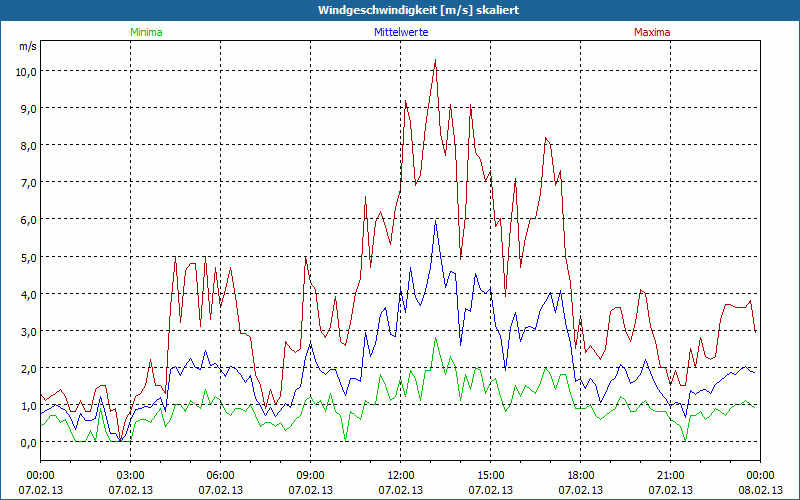Click the '03:00' time axis label

pos(131,476)
